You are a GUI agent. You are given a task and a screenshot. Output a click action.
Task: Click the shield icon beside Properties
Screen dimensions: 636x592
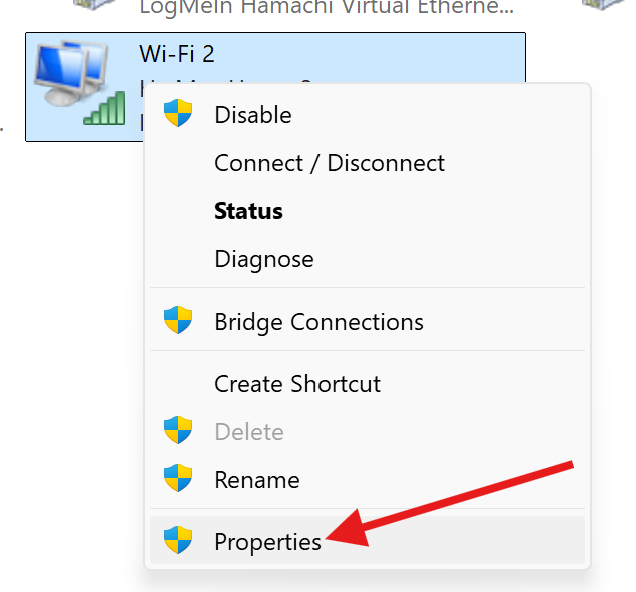coord(178,541)
